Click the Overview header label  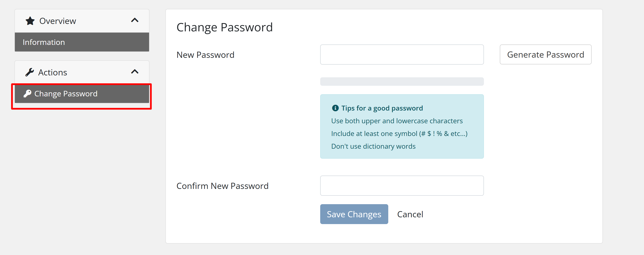(57, 21)
